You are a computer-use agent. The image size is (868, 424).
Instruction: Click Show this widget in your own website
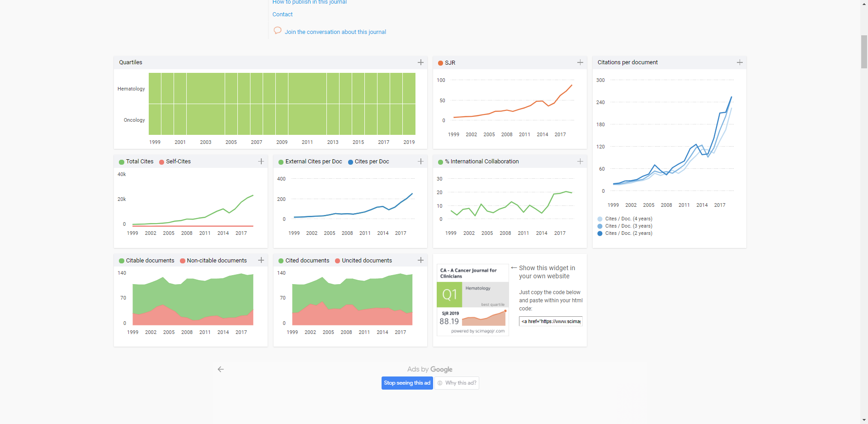(547, 272)
